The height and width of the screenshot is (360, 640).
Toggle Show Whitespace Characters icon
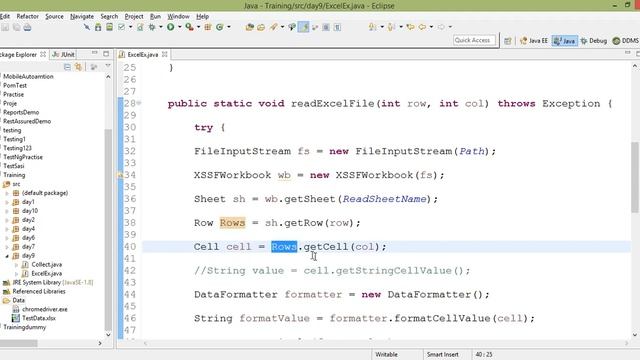tap(337, 27)
